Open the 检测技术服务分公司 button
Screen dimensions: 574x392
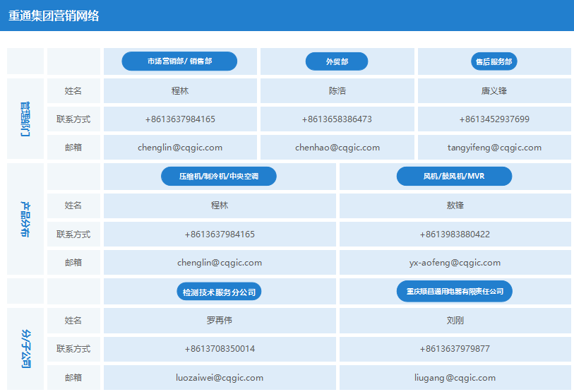point(219,292)
